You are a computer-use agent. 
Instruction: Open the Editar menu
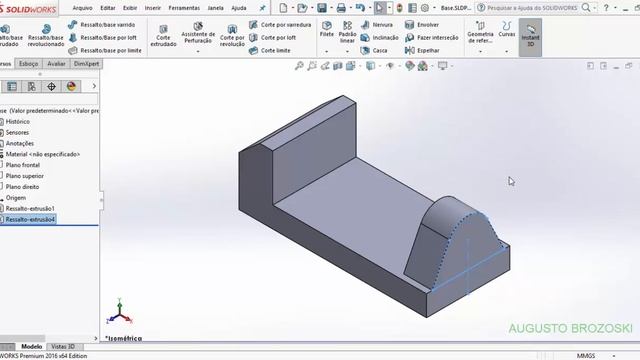point(108,8)
